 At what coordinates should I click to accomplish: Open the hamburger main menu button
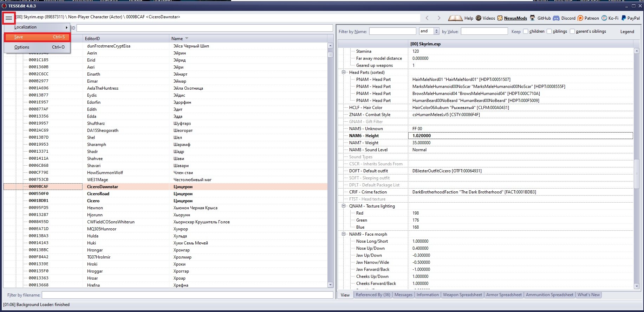tap(9, 18)
